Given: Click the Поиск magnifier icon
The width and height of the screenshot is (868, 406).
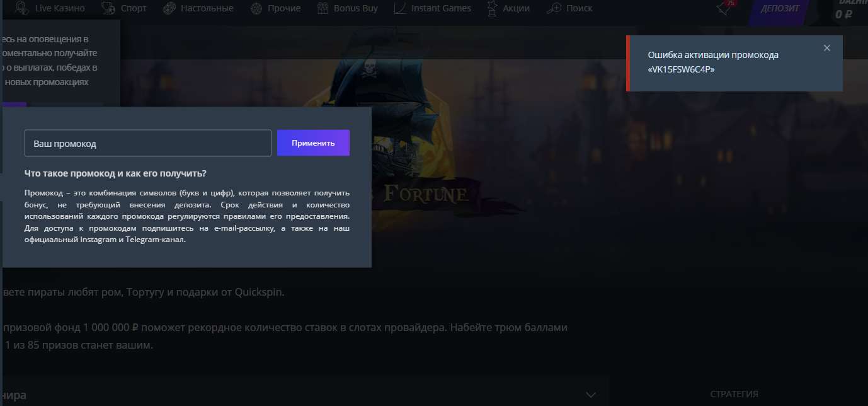Looking at the screenshot, I should click(x=554, y=8).
